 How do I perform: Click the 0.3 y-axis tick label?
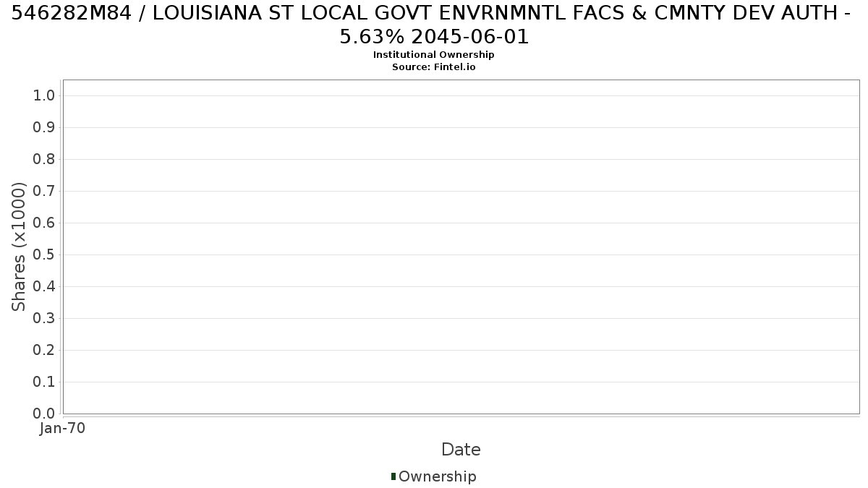(45, 319)
